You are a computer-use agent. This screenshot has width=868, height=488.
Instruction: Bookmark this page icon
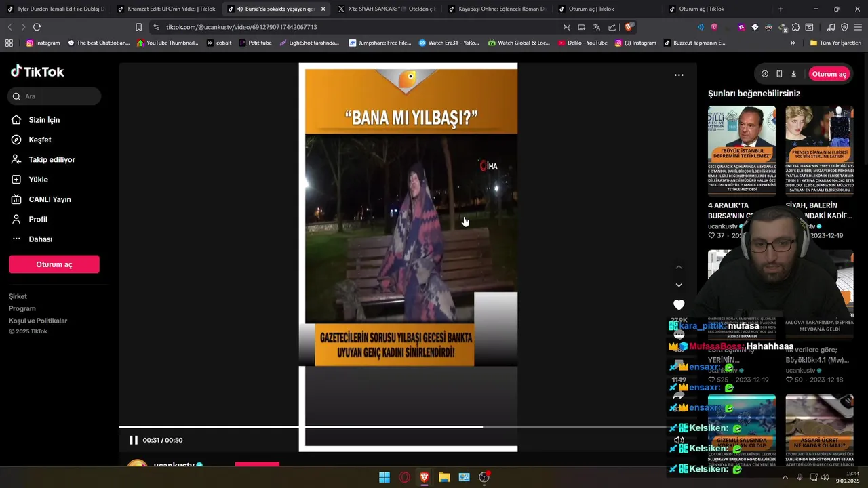(x=138, y=27)
